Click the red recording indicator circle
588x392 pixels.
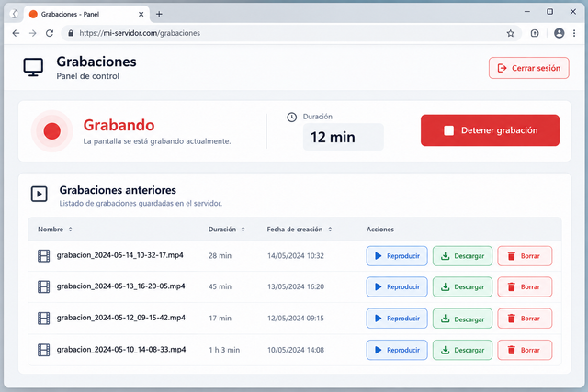tap(52, 131)
